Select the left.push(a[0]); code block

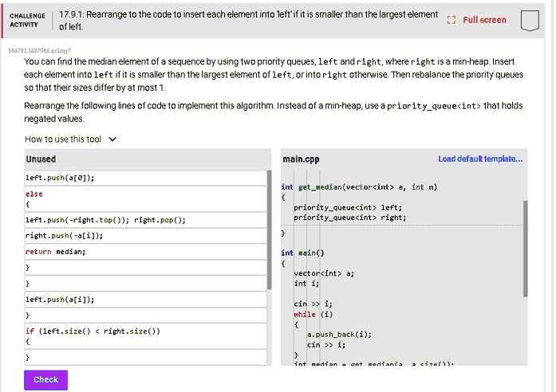coord(145,178)
